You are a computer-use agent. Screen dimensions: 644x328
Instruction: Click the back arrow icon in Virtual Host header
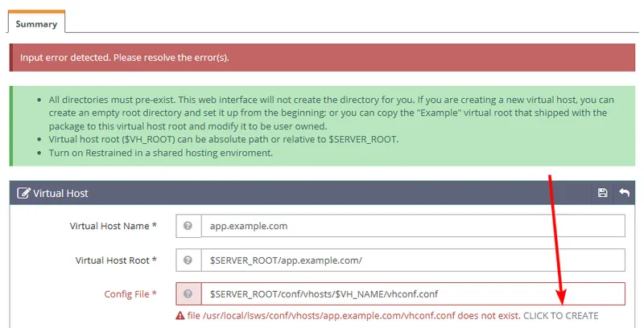pos(624,193)
